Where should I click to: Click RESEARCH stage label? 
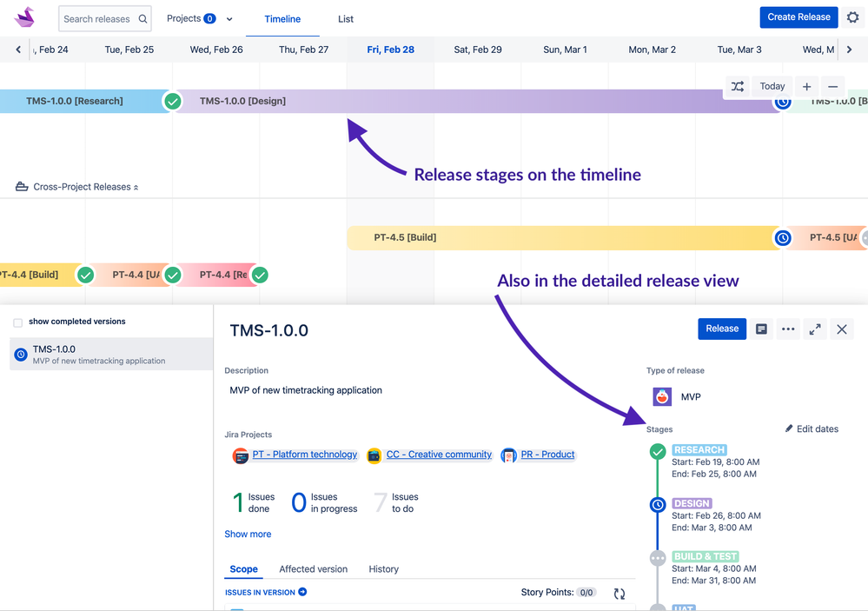[x=699, y=450]
